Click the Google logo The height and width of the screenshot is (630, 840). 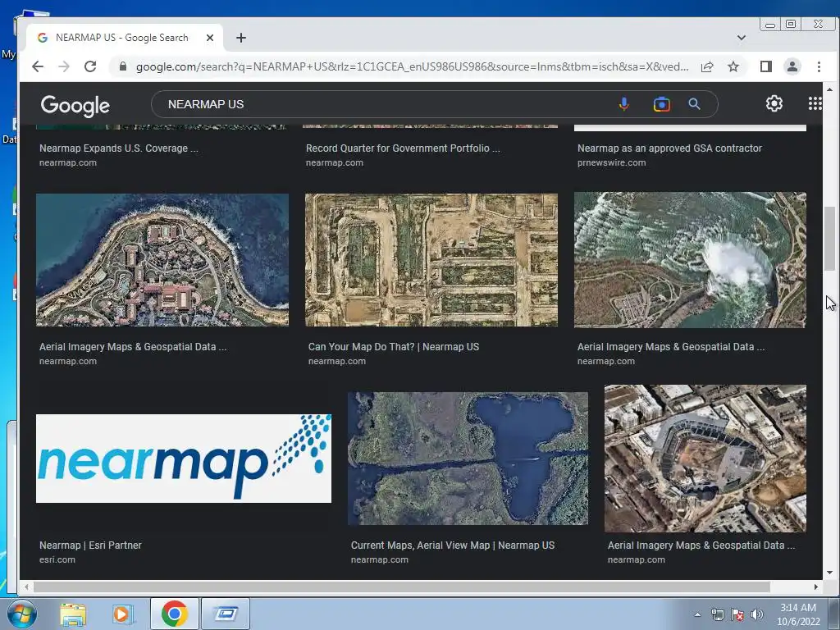pos(75,106)
